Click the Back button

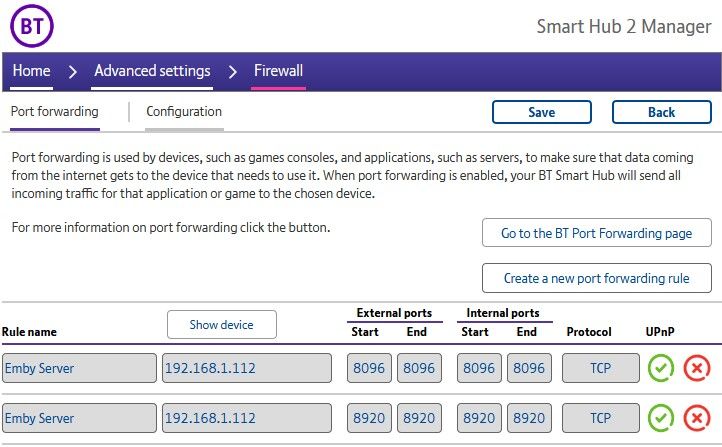tap(661, 112)
